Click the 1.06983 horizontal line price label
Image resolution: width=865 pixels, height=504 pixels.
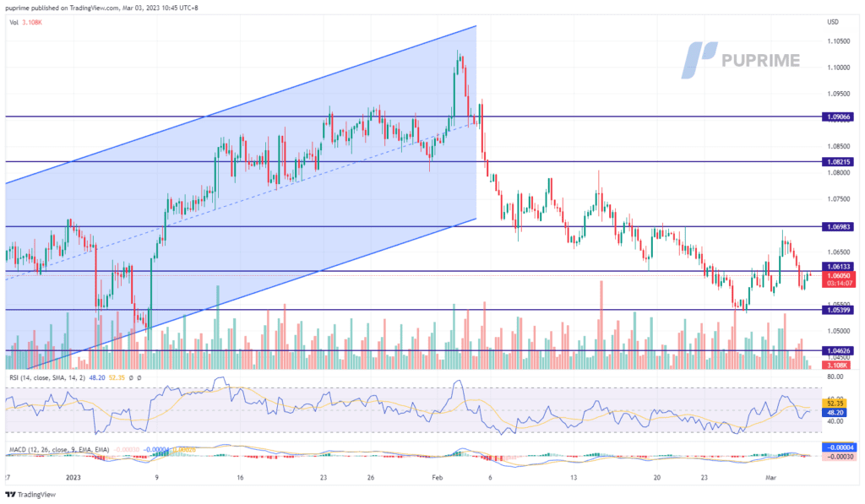(839, 226)
